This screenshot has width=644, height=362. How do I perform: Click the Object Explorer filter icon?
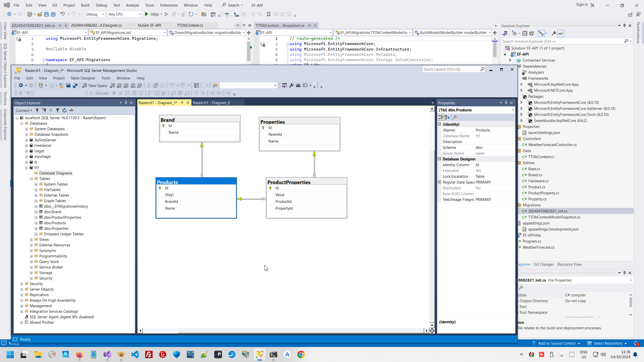[x=57, y=110]
